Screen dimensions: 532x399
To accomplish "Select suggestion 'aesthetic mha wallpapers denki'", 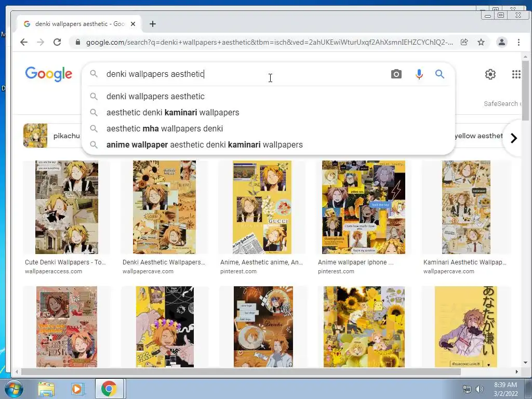I will click(x=268, y=129).
